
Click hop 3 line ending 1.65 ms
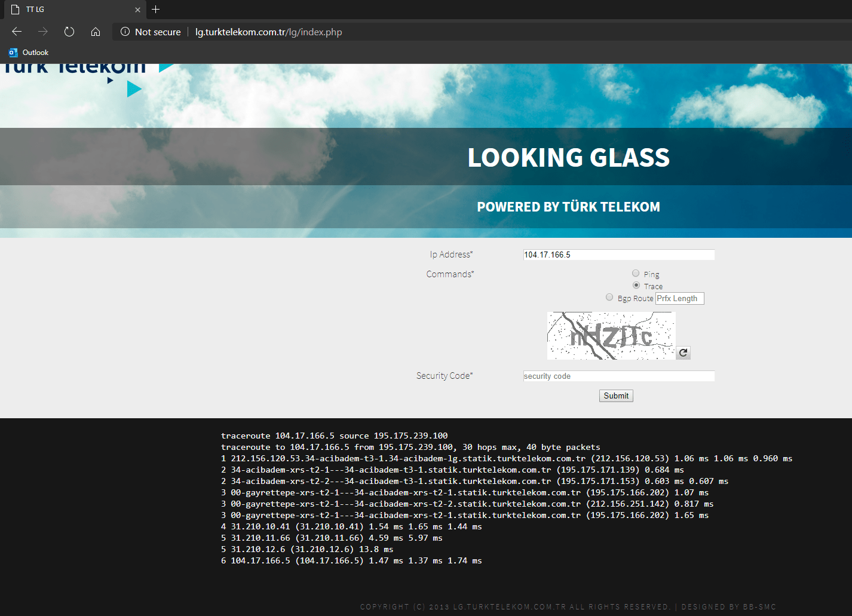(465, 515)
